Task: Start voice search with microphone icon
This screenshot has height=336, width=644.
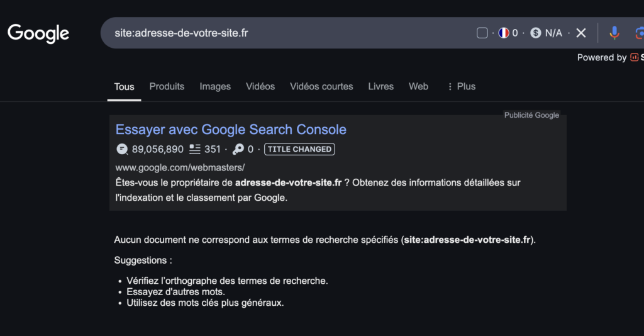Action: coord(614,33)
